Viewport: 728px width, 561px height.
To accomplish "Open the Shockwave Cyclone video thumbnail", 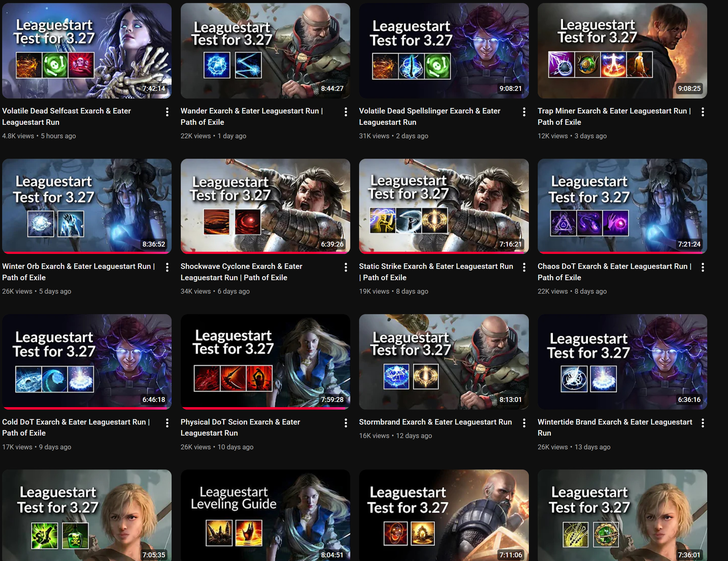I will 265,206.
